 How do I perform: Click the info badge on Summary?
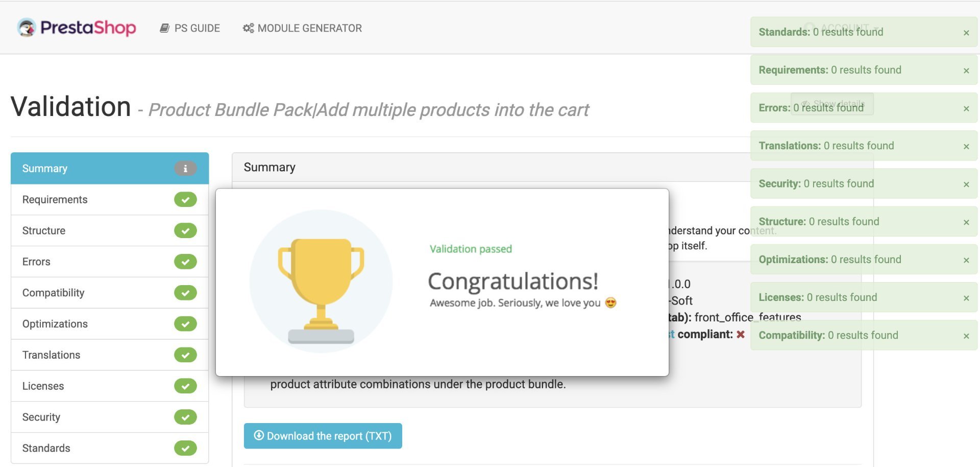click(185, 169)
